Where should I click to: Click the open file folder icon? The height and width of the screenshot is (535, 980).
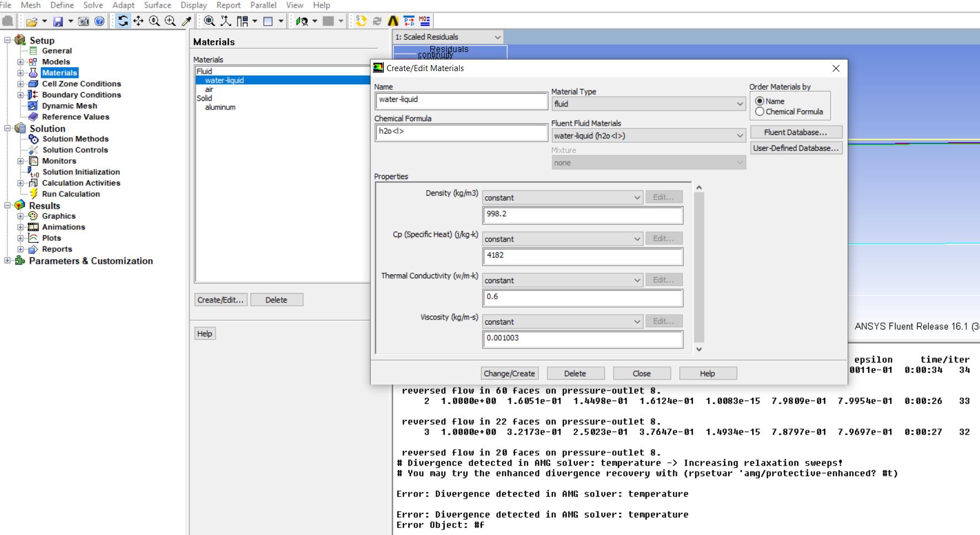(31, 21)
